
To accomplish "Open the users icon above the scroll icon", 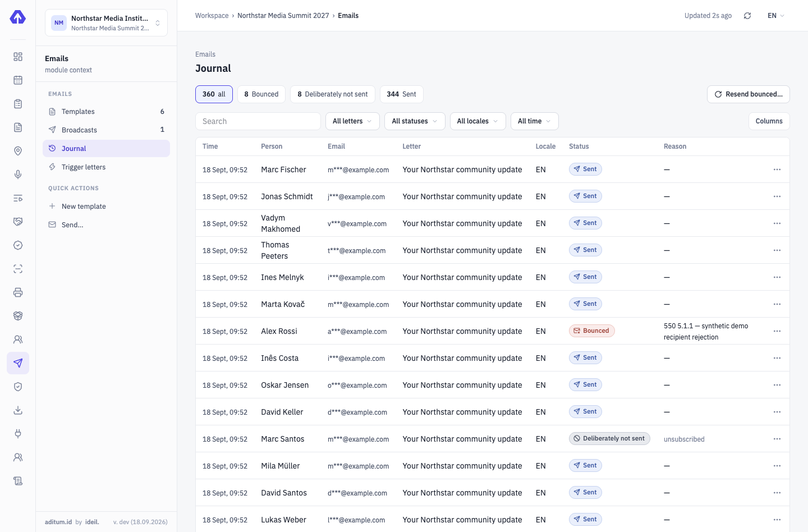I will 18,457.
